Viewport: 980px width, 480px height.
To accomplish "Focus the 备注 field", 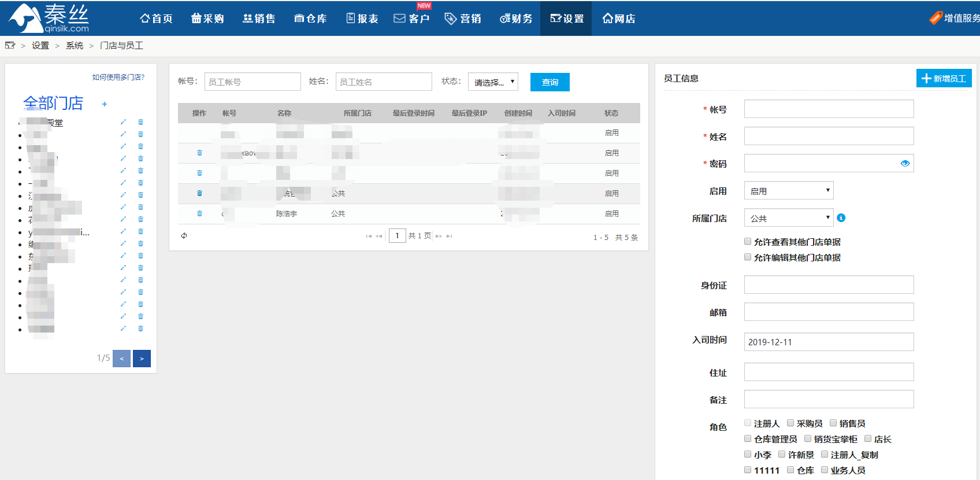I will [x=829, y=399].
